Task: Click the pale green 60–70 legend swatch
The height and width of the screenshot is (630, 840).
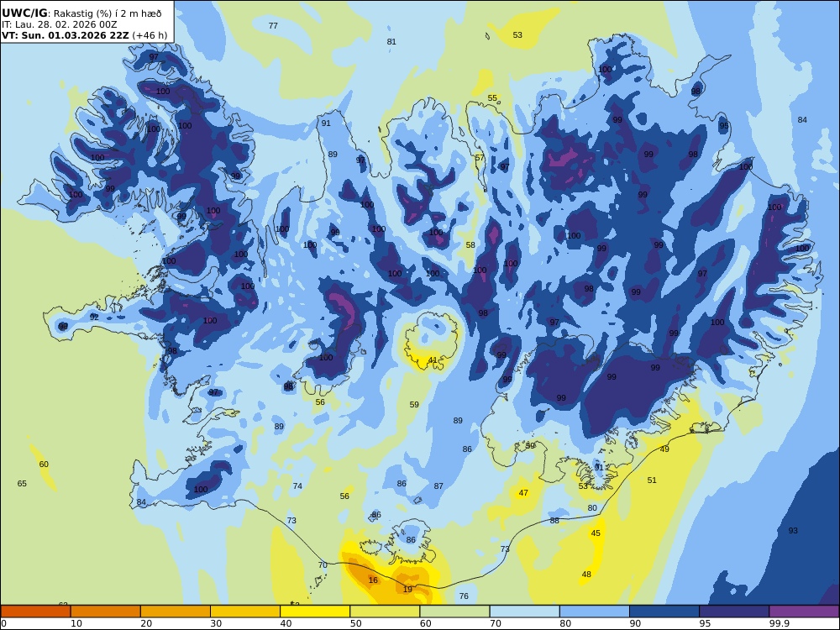Action: click(454, 612)
